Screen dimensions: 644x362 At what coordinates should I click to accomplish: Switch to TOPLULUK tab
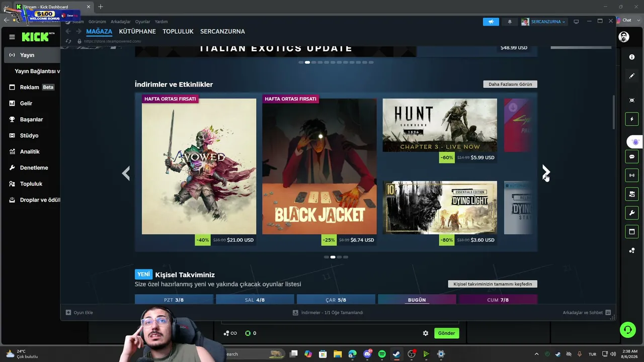(178, 31)
